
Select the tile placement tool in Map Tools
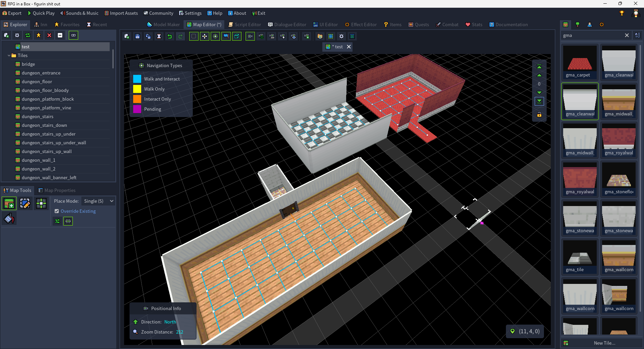click(x=9, y=203)
